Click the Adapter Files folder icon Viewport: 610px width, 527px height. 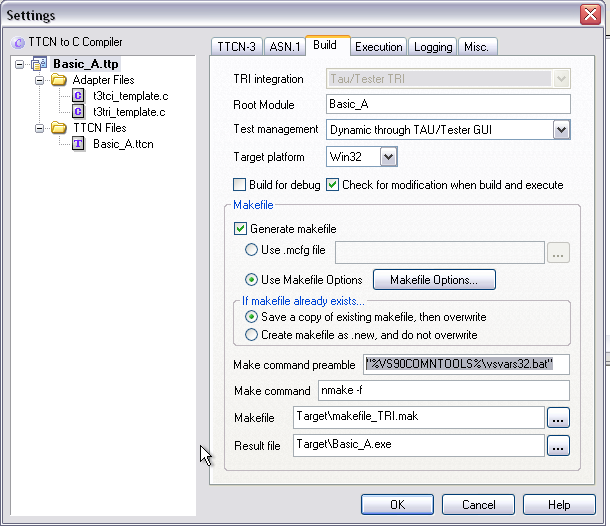59,80
